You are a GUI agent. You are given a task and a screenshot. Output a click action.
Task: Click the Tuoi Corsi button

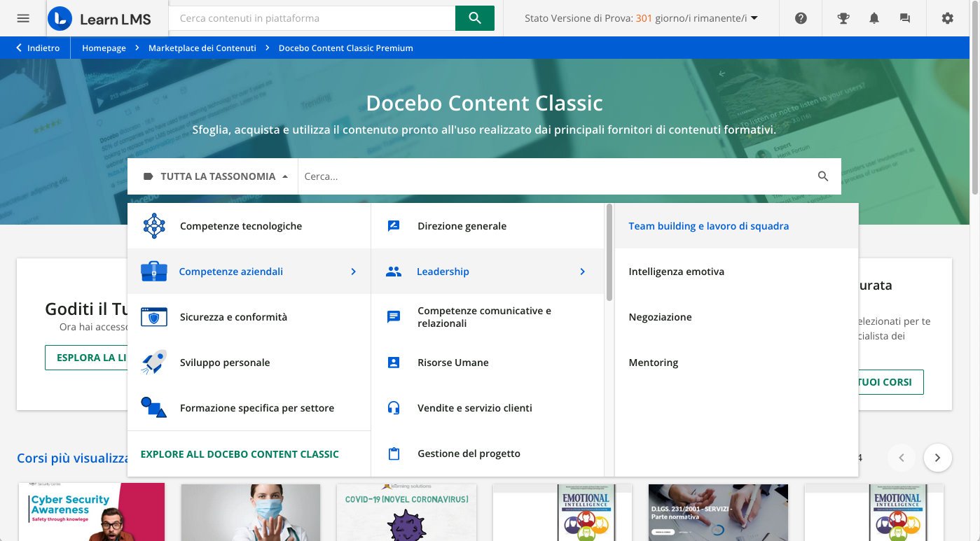coord(890,382)
